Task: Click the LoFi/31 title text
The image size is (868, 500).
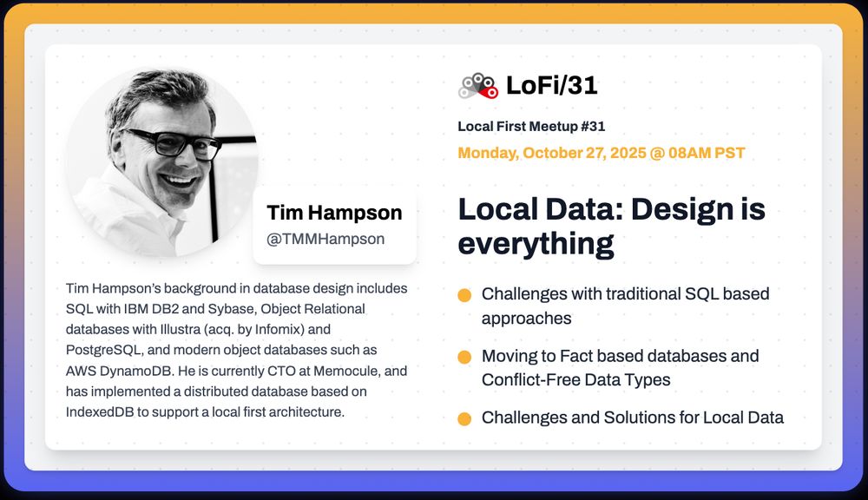Action: click(552, 85)
